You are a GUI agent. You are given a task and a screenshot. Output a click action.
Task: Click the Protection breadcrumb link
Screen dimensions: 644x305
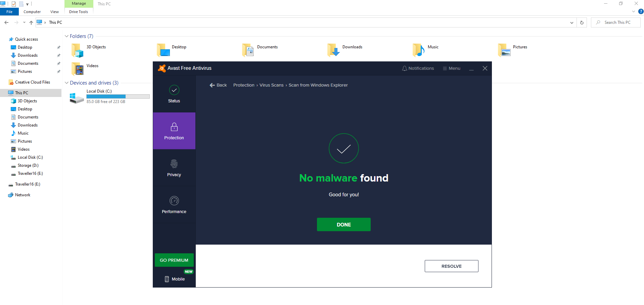(x=244, y=85)
